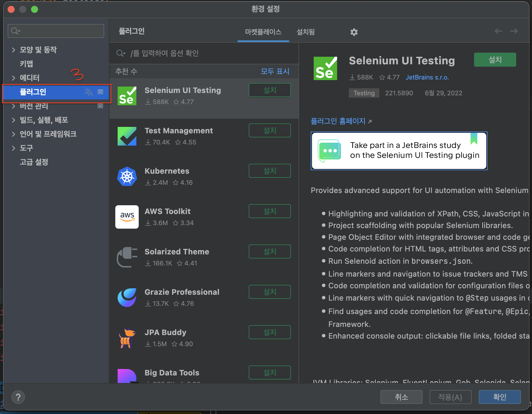Click the Big Data Tools icon
The height and width of the screenshot is (414, 532).
click(127, 376)
